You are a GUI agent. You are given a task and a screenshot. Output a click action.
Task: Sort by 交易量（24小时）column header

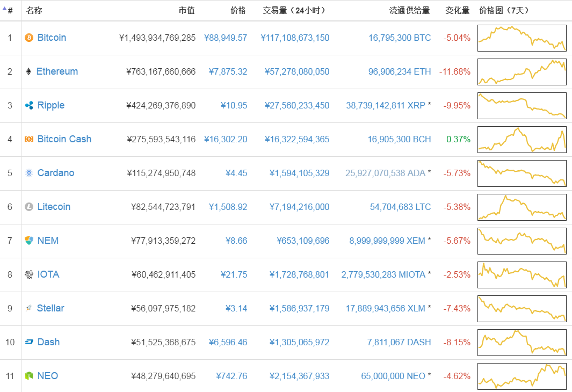point(294,10)
